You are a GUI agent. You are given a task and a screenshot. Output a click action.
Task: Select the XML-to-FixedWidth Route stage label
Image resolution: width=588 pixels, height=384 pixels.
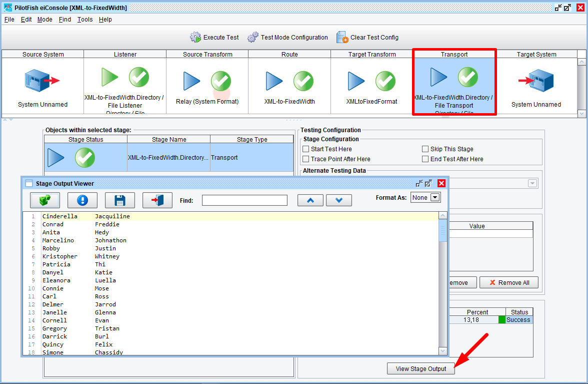point(289,101)
